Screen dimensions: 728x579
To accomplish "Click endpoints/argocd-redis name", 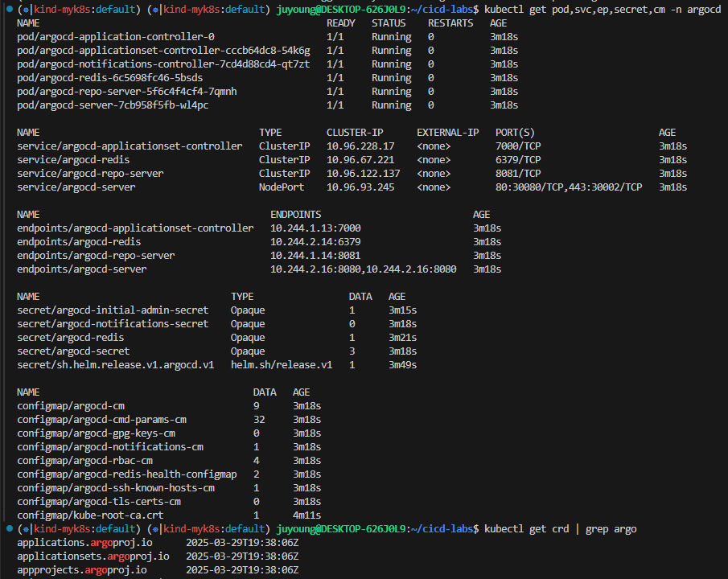I will [x=79, y=241].
